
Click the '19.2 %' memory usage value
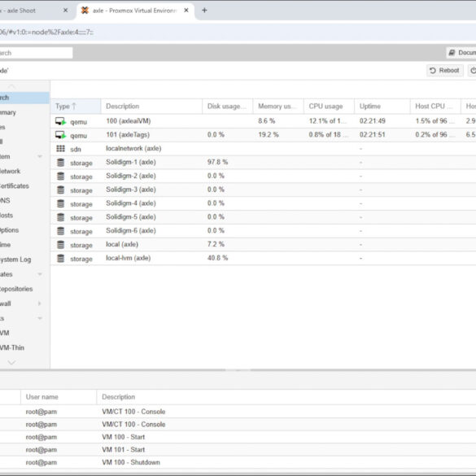[269, 134]
